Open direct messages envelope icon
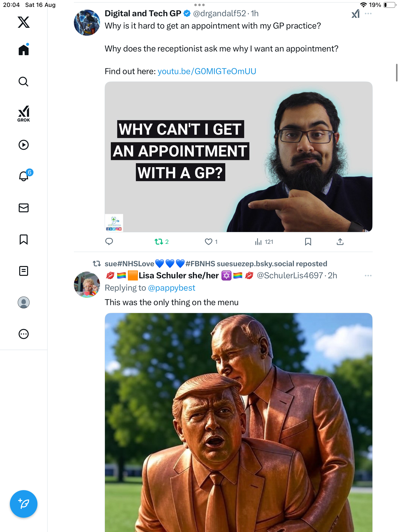Viewport: 399px width, 532px height. click(24, 208)
